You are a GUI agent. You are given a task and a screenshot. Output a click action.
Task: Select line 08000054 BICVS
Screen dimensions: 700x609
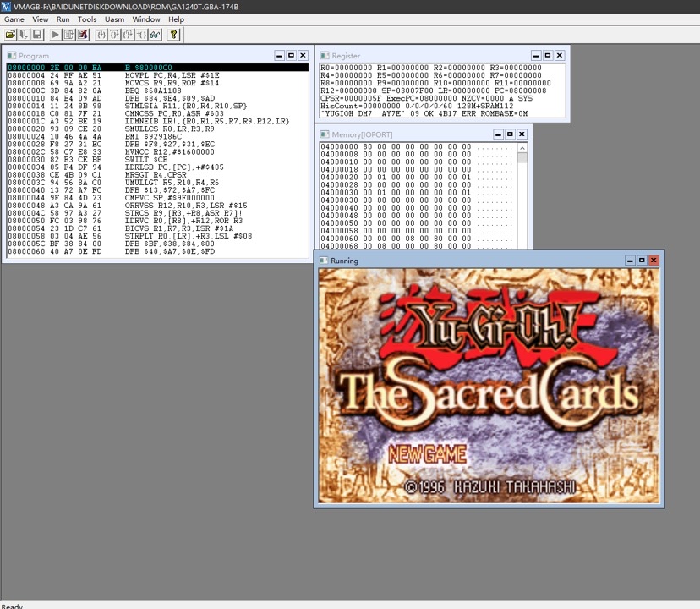[x=157, y=228]
